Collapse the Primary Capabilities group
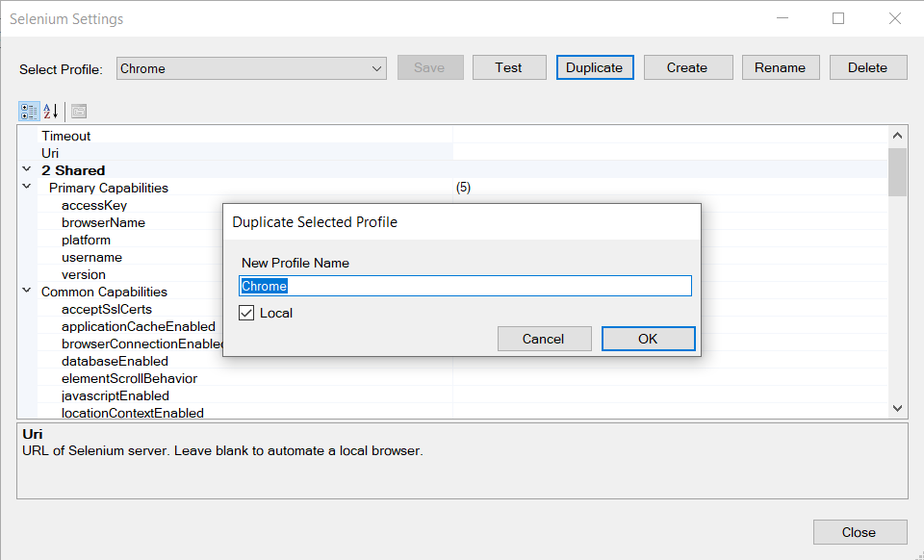The image size is (924, 560). [27, 187]
